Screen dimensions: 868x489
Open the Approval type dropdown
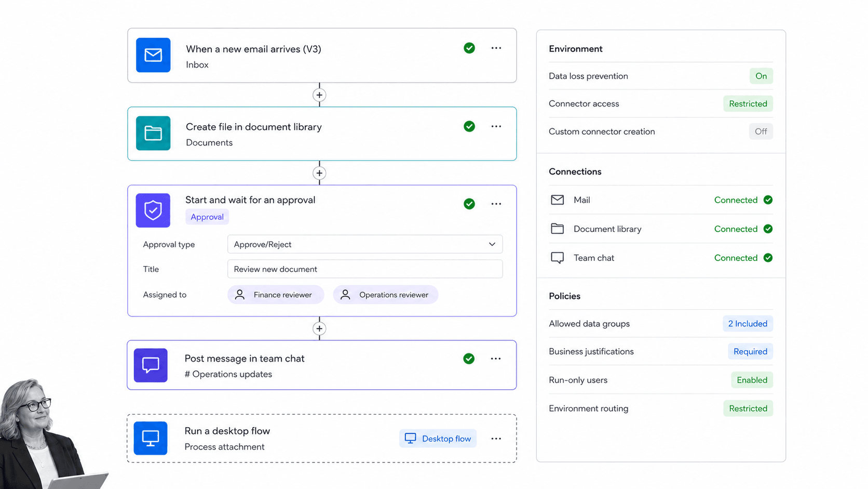365,244
